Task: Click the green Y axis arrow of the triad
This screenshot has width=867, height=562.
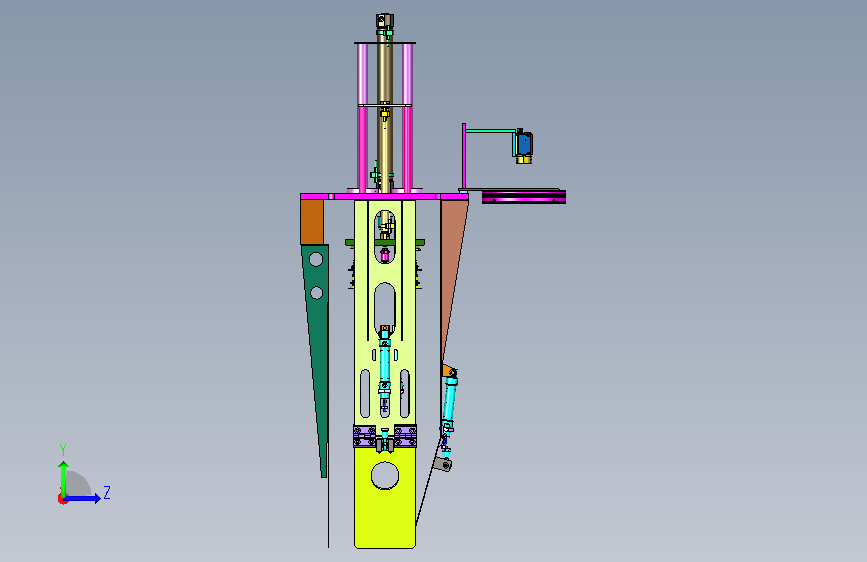Action: coord(64,478)
